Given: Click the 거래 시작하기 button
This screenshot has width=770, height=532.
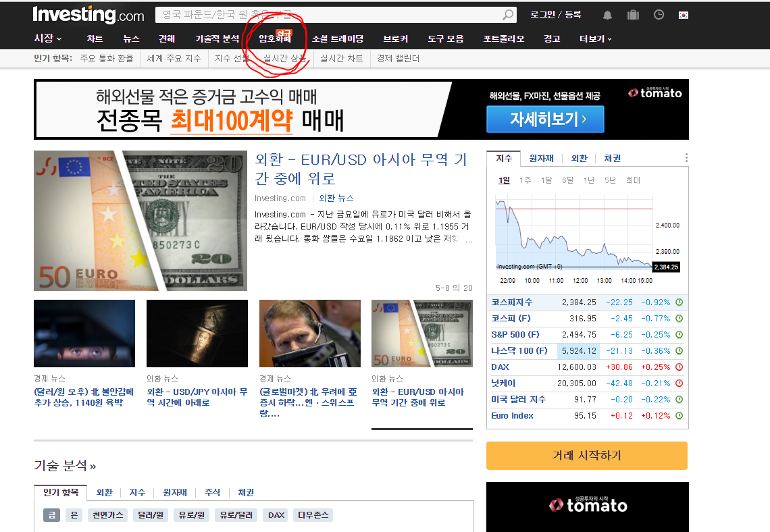Looking at the screenshot, I should 587,456.
